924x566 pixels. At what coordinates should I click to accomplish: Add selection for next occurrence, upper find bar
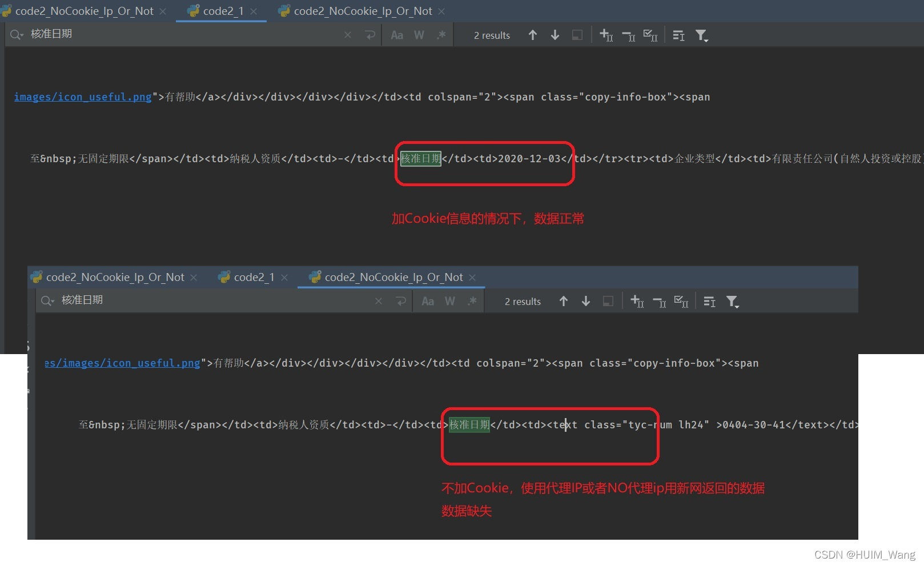[606, 35]
